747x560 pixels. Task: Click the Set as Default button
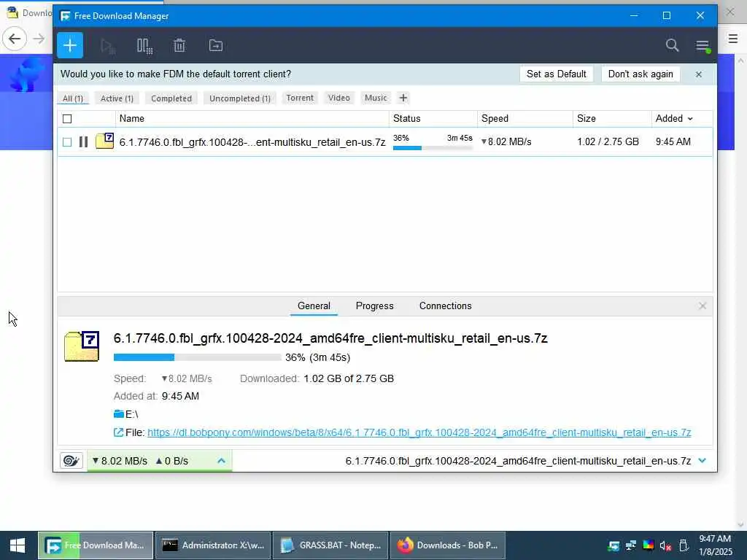[557, 74]
